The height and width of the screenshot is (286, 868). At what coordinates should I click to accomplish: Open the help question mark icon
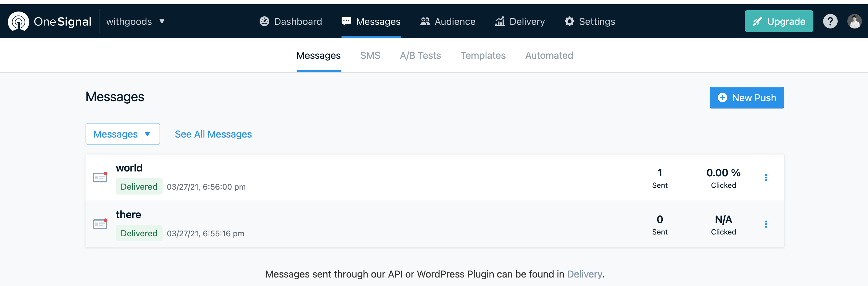(830, 21)
